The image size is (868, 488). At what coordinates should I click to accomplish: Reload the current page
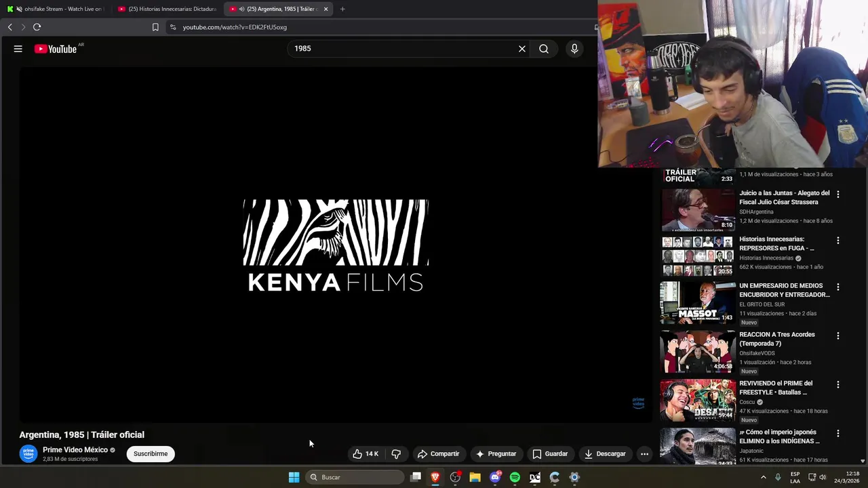pos(37,27)
